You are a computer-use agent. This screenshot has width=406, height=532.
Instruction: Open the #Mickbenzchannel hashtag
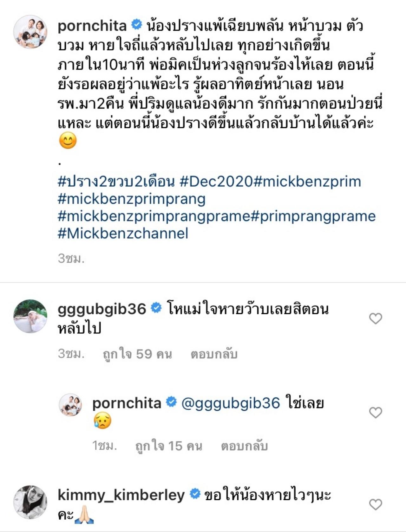point(123,234)
